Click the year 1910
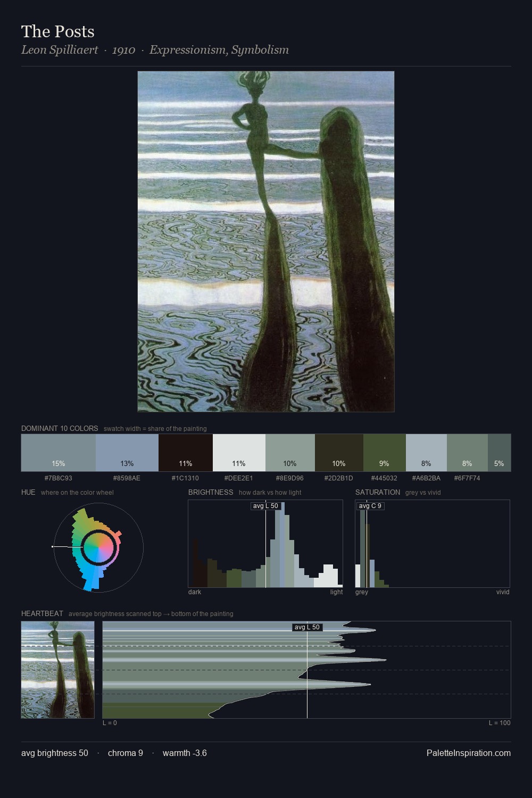Viewport: 532px width, 798px height. pos(123,50)
